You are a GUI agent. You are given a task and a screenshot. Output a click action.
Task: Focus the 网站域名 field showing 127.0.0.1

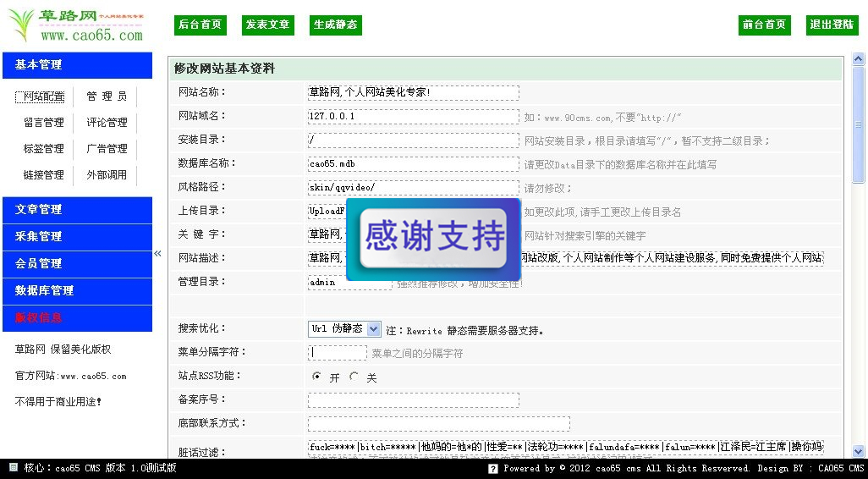click(413, 116)
